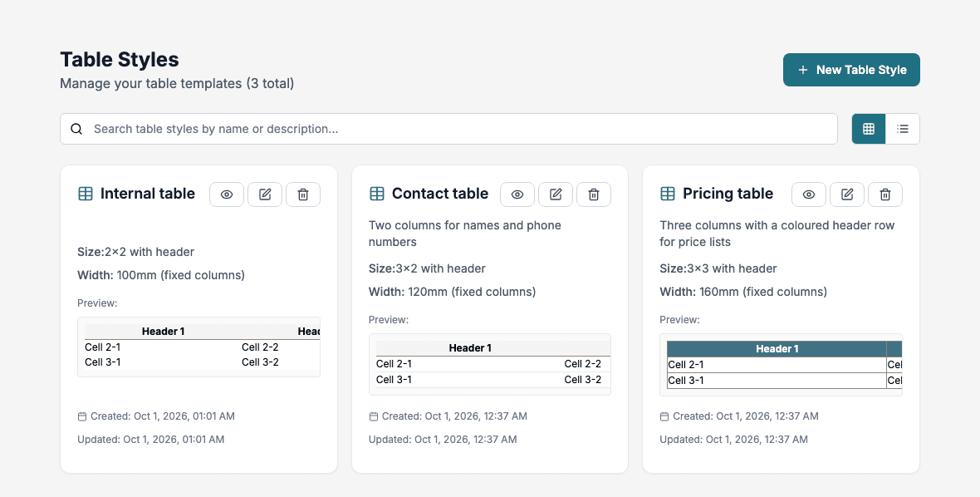Edit the Internal table style
Image resolution: width=980 pixels, height=497 pixels.
265,194
